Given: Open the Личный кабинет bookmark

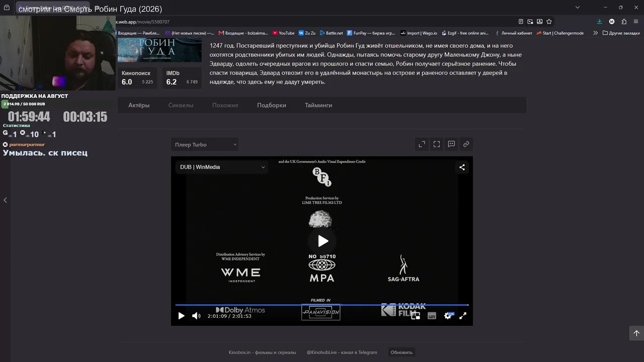Looking at the screenshot, I should point(513,33).
